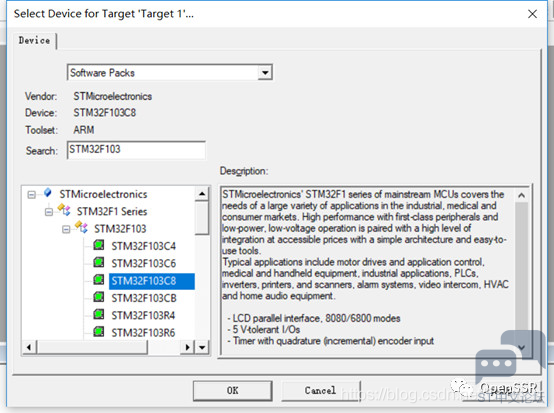Click the chip icon beside STM32F103R6
This screenshot has width=554, height=413.
click(99, 331)
